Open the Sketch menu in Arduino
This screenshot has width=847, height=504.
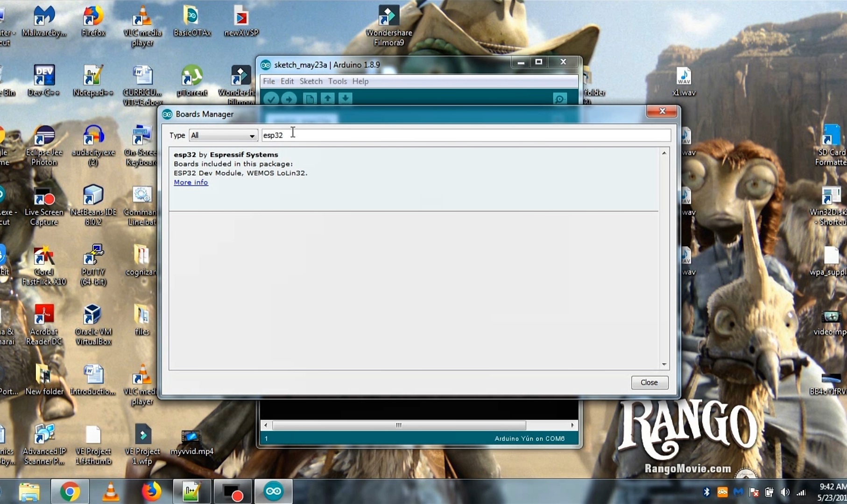[x=311, y=81]
